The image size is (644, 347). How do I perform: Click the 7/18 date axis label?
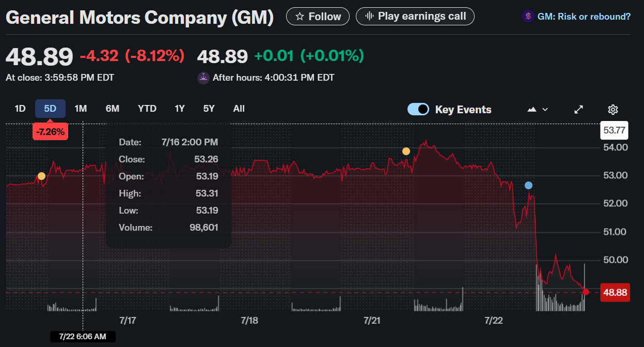coord(249,321)
